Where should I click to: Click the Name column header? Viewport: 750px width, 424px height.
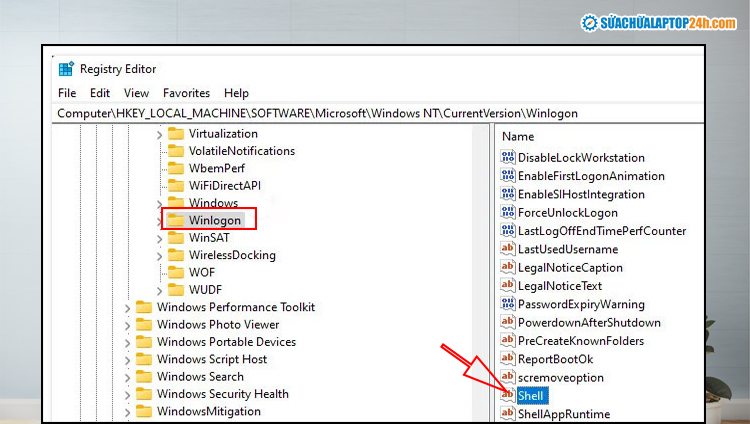(x=518, y=136)
